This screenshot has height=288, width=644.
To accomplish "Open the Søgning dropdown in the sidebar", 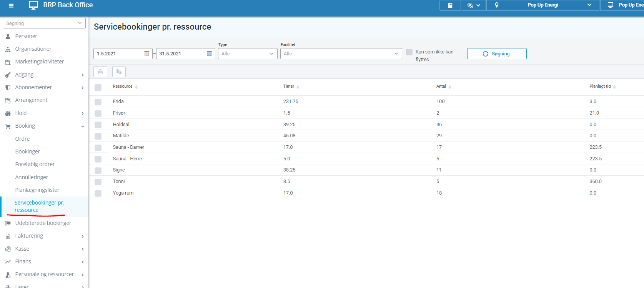I will click(44, 23).
